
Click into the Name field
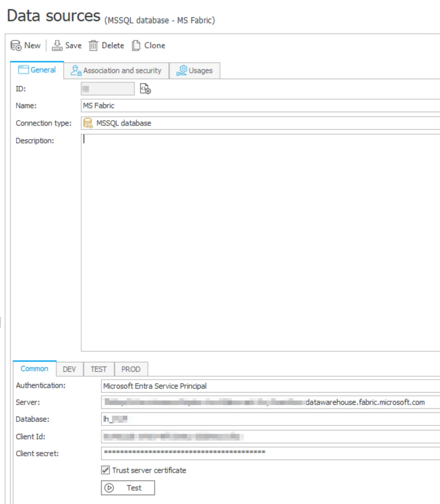click(x=260, y=106)
